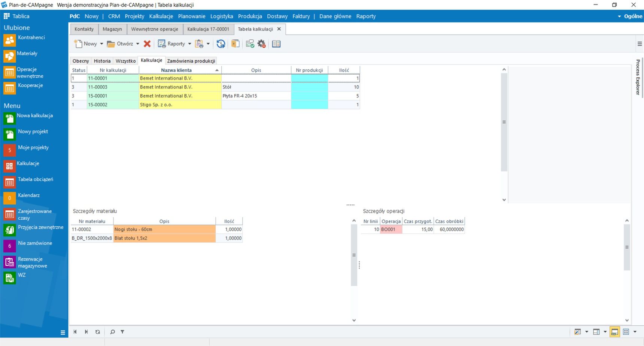Open the WZ sidebar item
Viewport: 644px width, 346px height.
15,278
